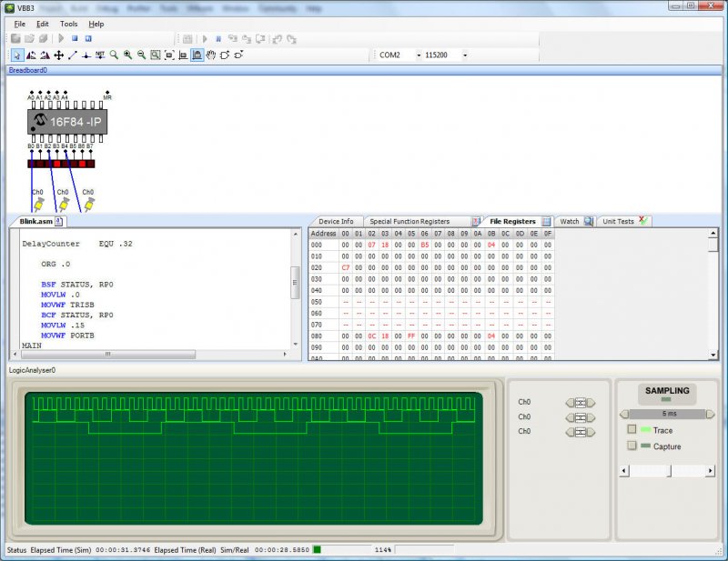Select the four-arrow move tool
Screen dimensions: 728x561
(59, 55)
